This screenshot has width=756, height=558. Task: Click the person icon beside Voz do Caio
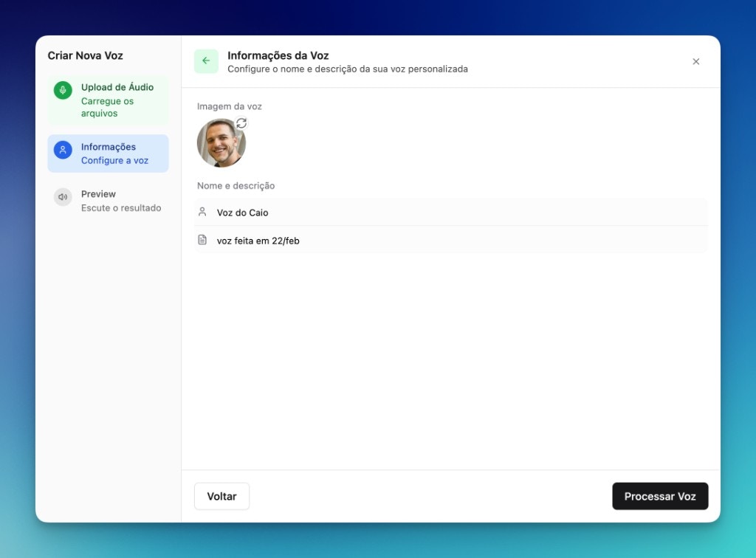click(202, 212)
